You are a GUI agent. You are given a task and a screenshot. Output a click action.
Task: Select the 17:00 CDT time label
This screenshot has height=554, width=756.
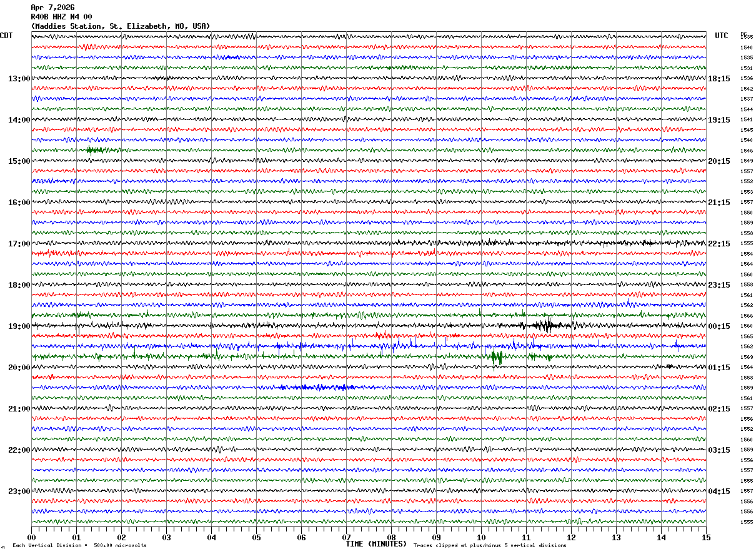coord(19,244)
